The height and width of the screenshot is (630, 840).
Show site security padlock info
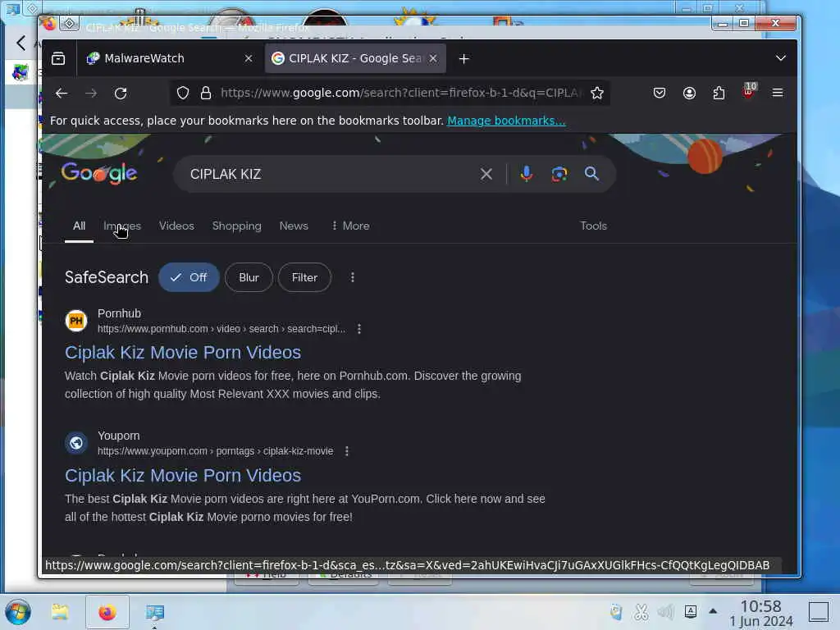206,94
